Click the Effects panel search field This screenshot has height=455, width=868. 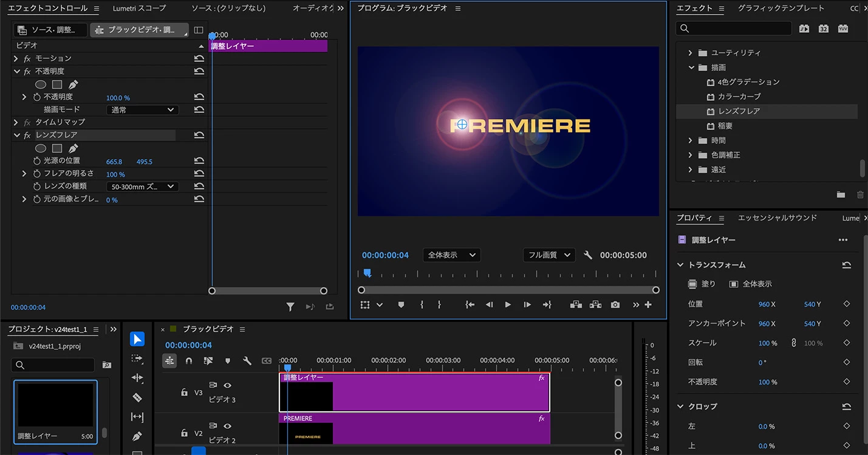click(x=734, y=29)
